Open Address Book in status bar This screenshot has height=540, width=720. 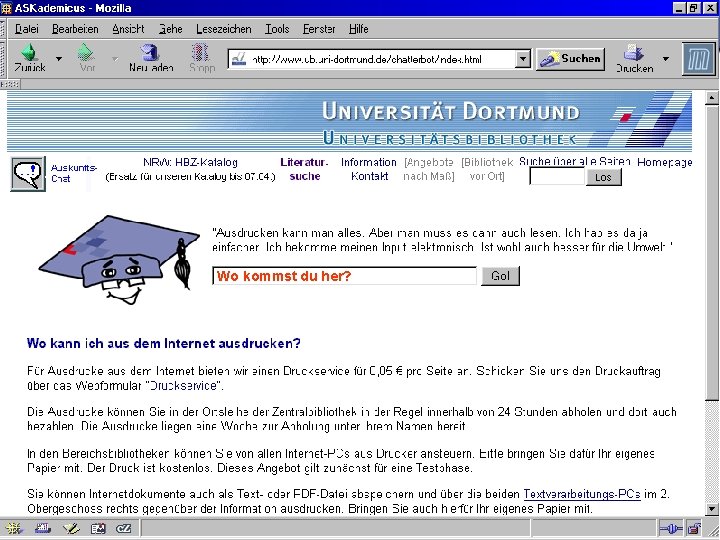click(98, 529)
